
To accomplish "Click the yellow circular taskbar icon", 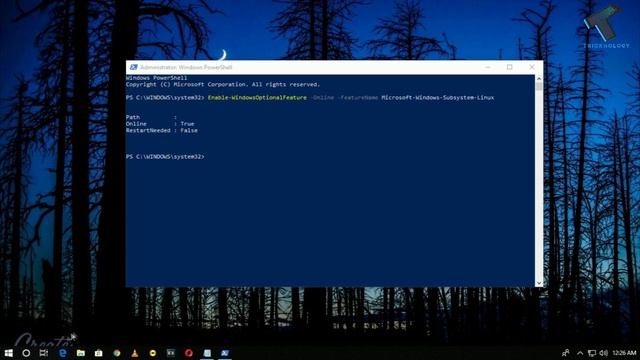I will click(153, 353).
